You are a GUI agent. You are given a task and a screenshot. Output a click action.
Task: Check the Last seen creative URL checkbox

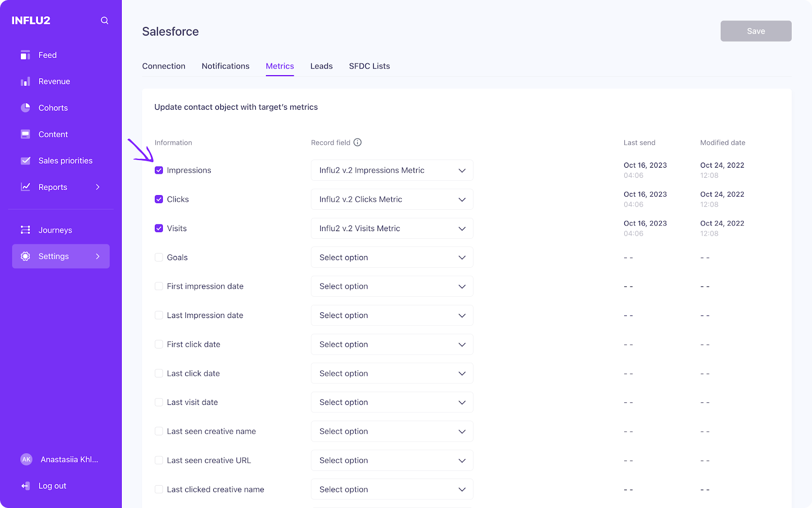(159, 460)
